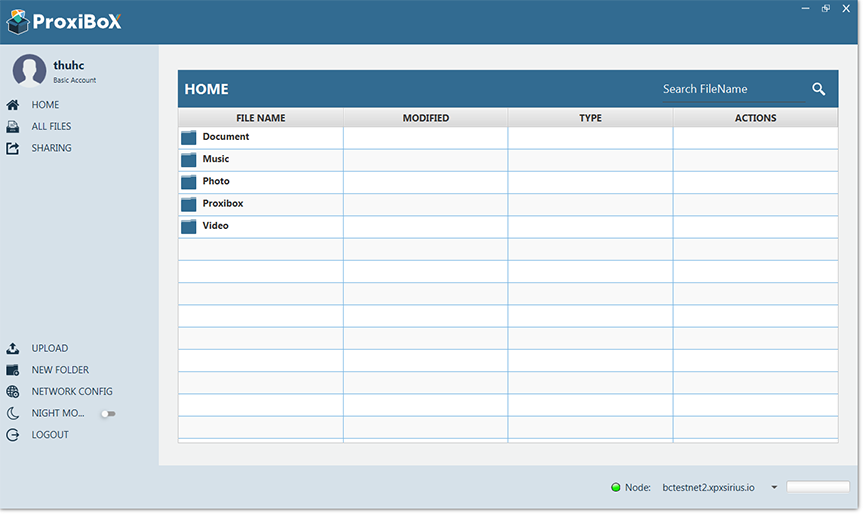This screenshot has width=864, height=515.
Task: Sort by the Modified column header
Action: (425, 118)
